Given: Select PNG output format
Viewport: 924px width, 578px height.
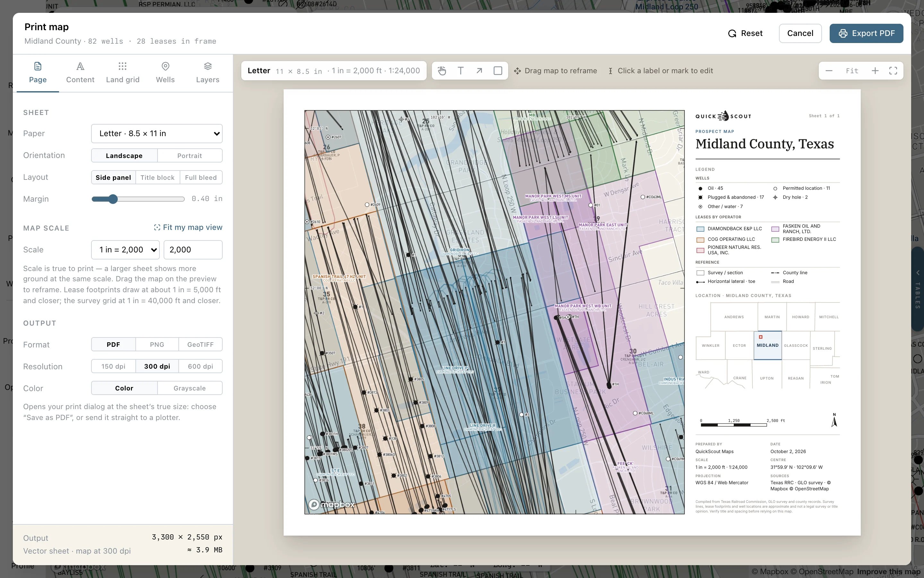Looking at the screenshot, I should coord(157,345).
